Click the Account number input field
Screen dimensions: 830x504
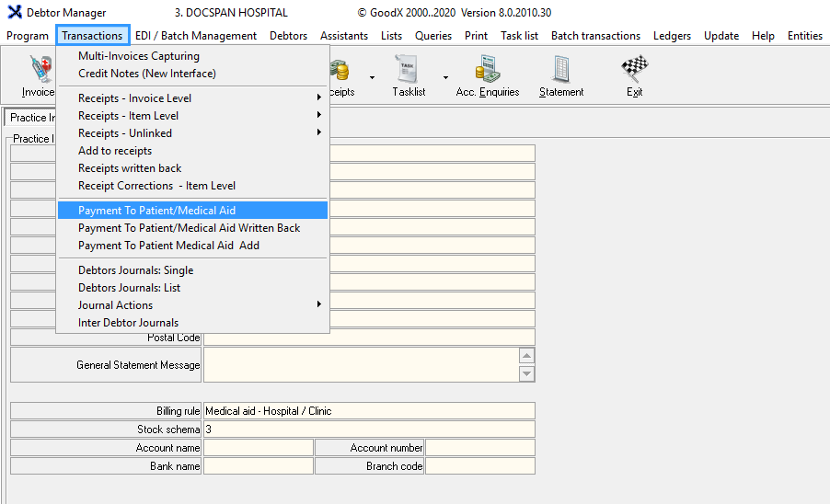[x=479, y=448]
